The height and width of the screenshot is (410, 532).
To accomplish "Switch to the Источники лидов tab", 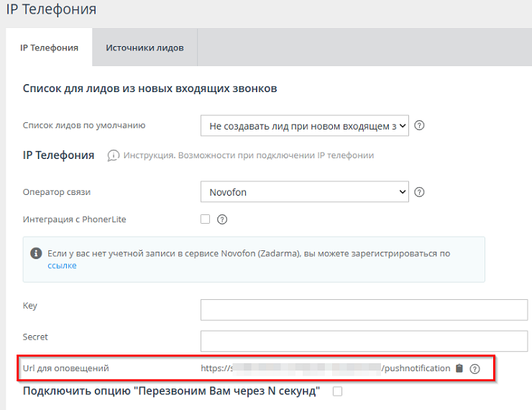I will (x=145, y=47).
